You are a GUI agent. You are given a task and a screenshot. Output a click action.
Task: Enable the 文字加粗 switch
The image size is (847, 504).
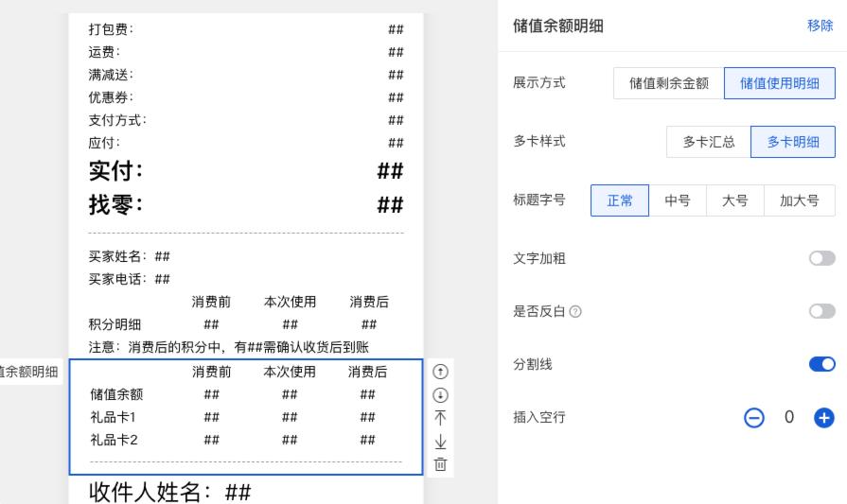click(x=821, y=259)
